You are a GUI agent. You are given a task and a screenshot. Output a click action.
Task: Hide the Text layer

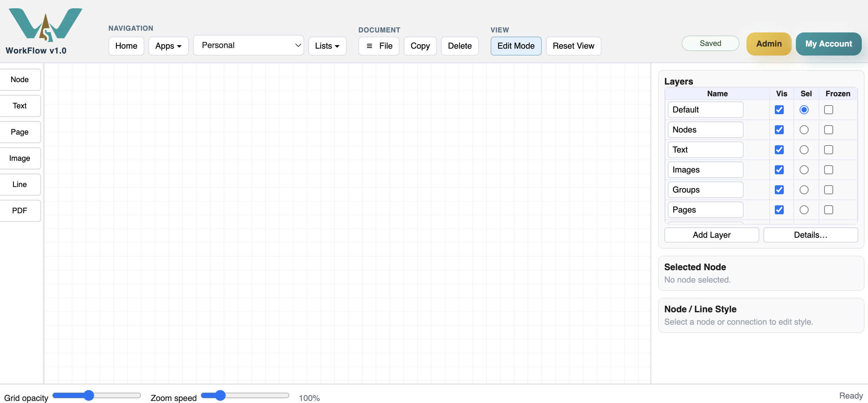tap(779, 150)
